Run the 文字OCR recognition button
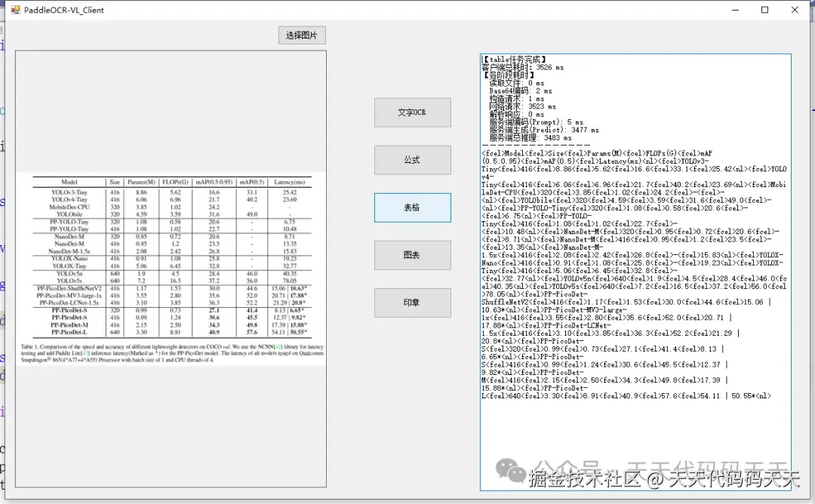Screen dimensions: 815x504 (412, 112)
